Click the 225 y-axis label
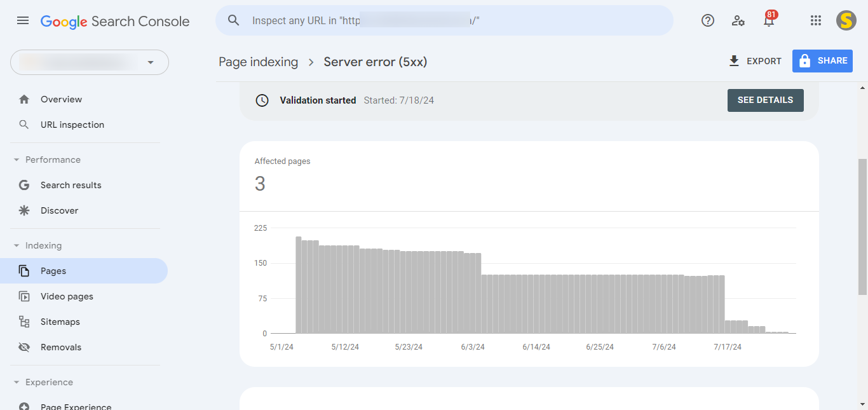The image size is (868, 410). coord(261,228)
